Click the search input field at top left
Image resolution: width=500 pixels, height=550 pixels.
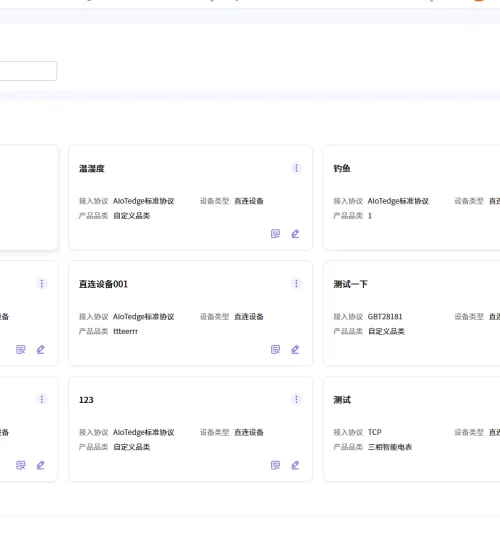pyautogui.click(x=28, y=71)
